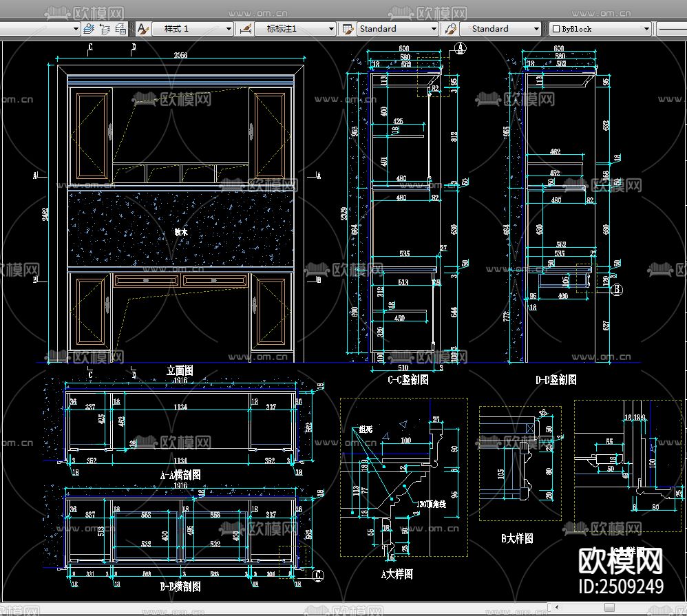This screenshot has height=616, width=687.
Task: Open the ByBlock color control dropdown
Action: (x=646, y=29)
